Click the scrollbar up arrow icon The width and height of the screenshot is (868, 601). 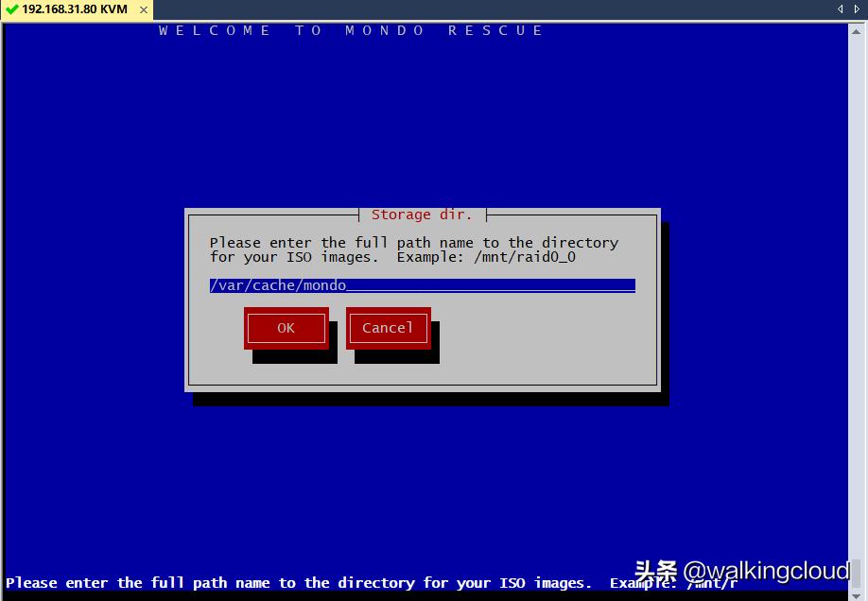(858, 31)
